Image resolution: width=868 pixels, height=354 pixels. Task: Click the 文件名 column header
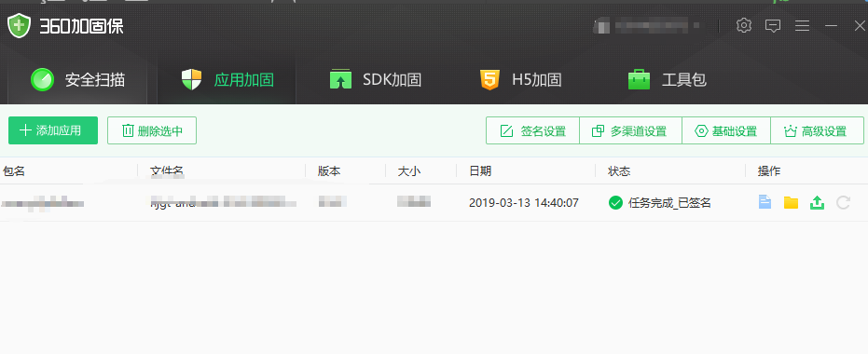pyautogui.click(x=167, y=170)
